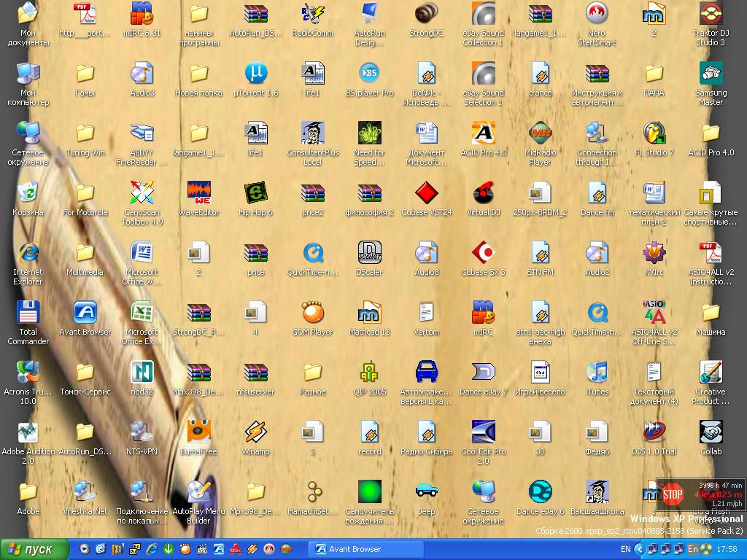
Task: Launch the Jeep game shortcut
Action: 426,492
